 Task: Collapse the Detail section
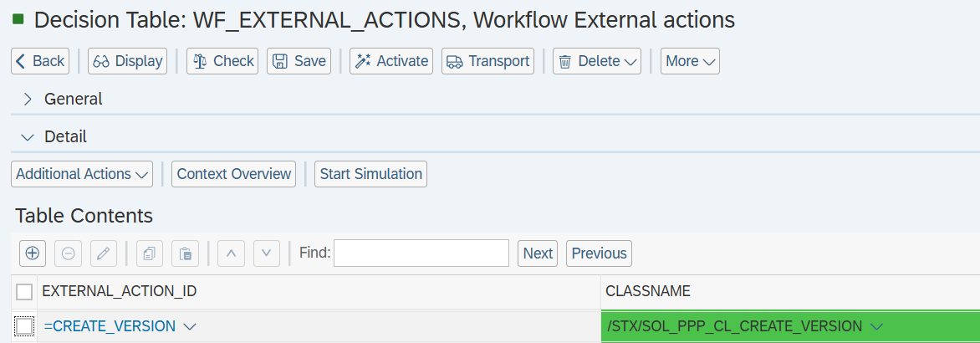[x=28, y=136]
